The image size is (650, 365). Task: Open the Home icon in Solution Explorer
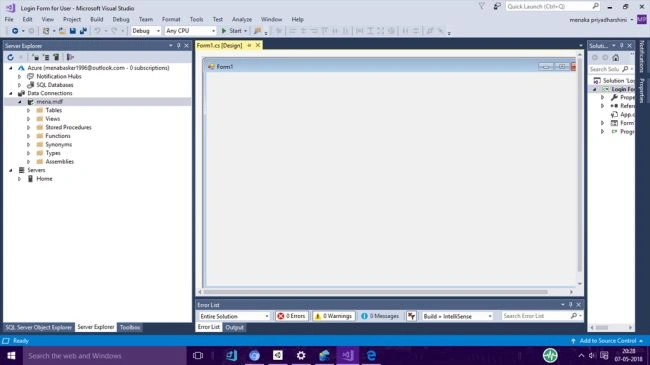coord(616,58)
